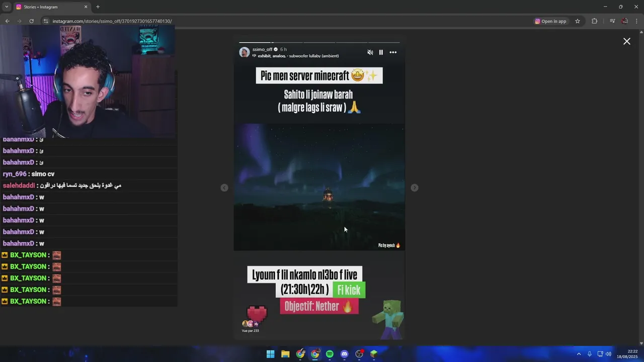Click the salehdaddi chat message
The height and width of the screenshot is (362, 644).
click(x=62, y=186)
